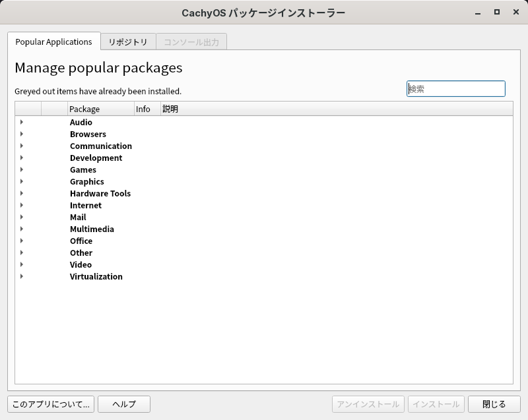The height and width of the screenshot is (420, 528).
Task: Select the Mail row label
Action: (78, 217)
